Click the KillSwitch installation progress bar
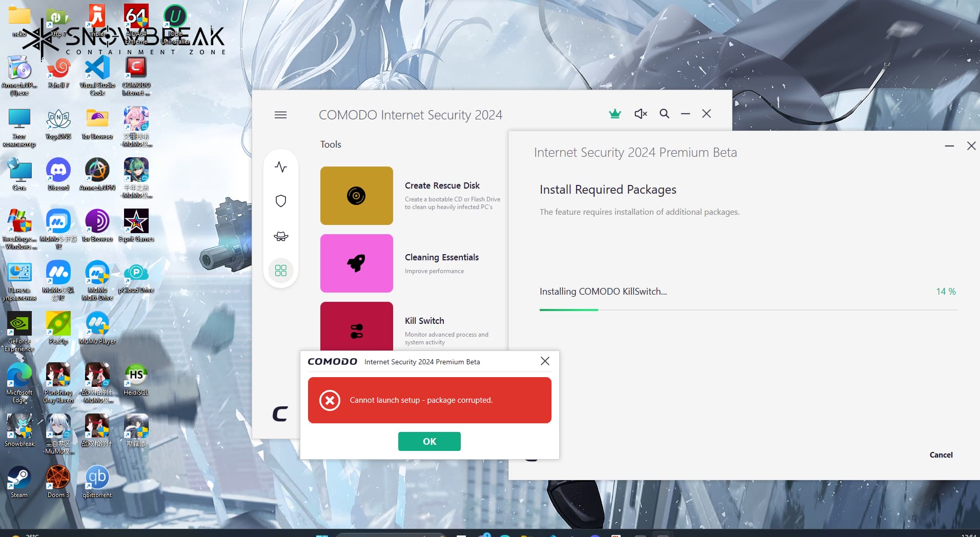Screen dimensions: 980x537 tap(748, 309)
